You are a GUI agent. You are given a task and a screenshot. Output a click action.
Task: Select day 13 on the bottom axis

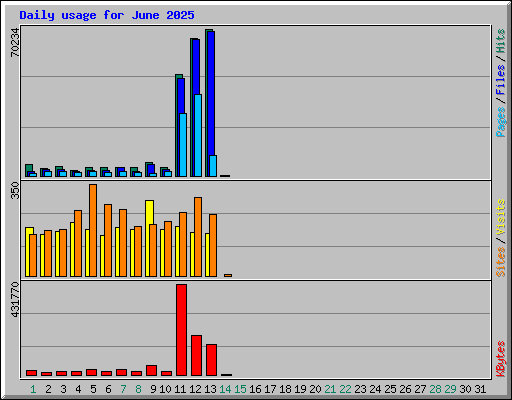210,389
